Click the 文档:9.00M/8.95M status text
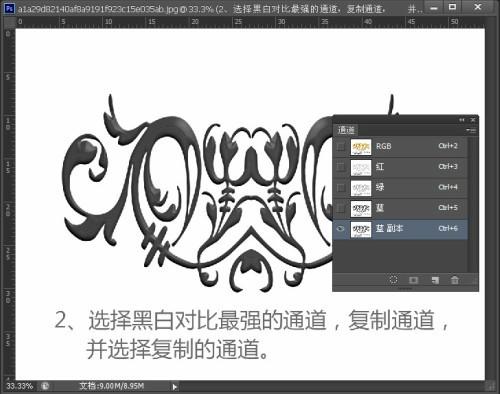 coord(112,386)
